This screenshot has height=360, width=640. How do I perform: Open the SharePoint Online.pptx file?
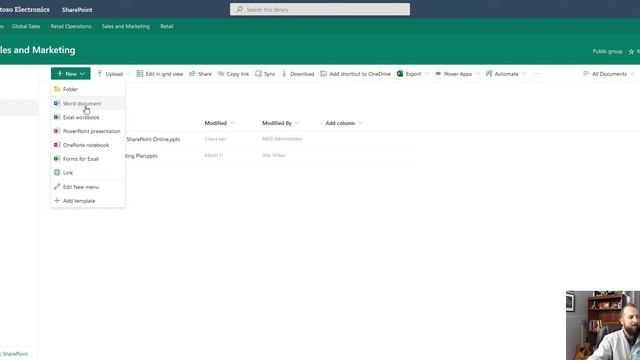point(153,139)
